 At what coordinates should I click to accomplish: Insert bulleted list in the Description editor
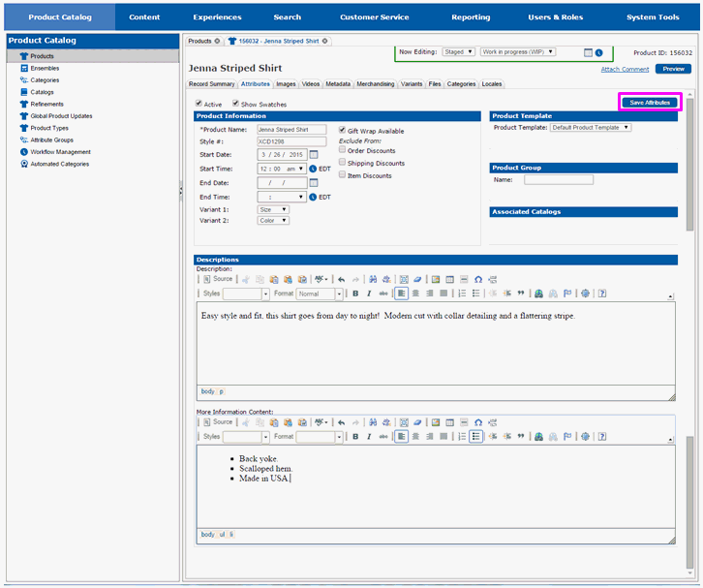click(476, 294)
